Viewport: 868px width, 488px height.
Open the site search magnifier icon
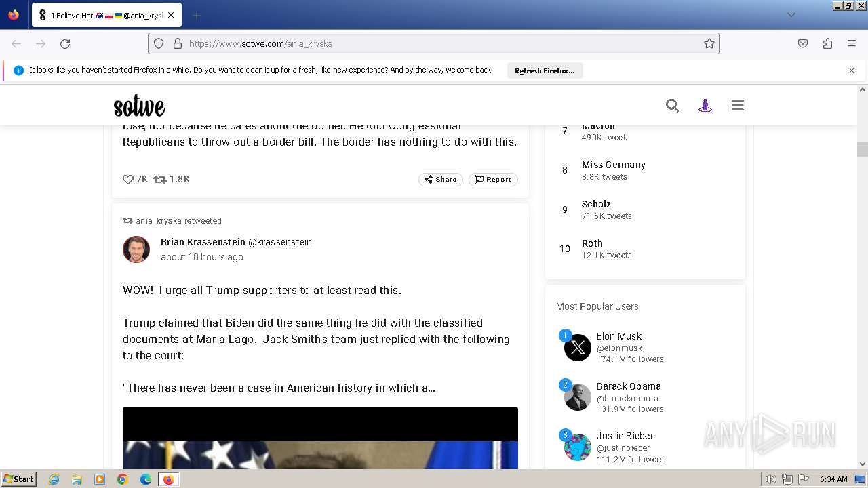coord(672,105)
